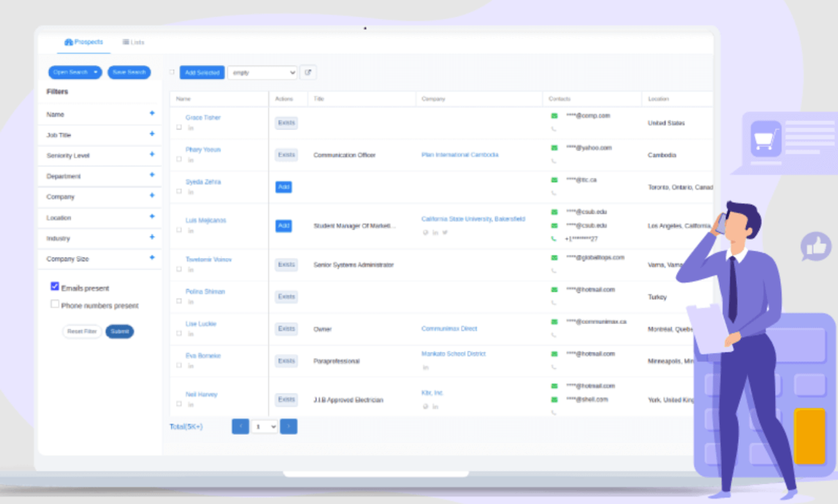Expand the Location filter
Image resolution: width=838 pixels, height=504 pixels.
pyautogui.click(x=152, y=216)
